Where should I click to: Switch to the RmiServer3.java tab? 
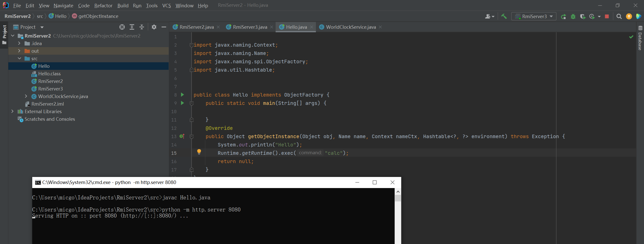pos(250,27)
